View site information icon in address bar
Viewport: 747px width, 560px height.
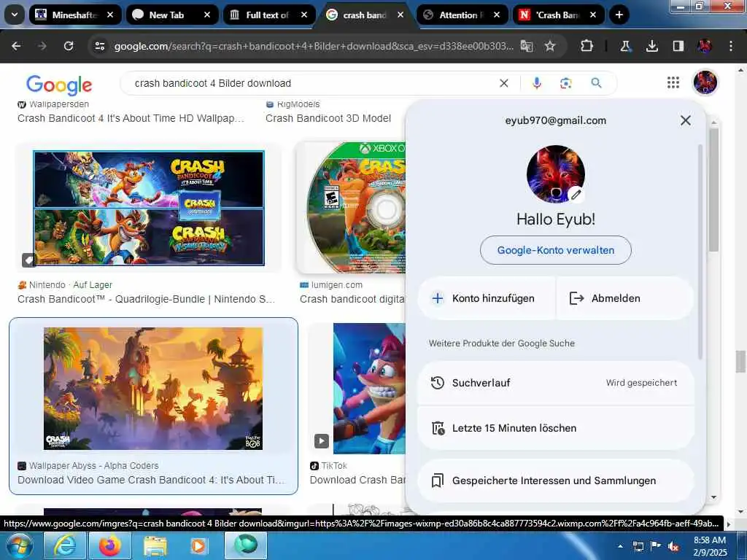[x=99, y=46]
